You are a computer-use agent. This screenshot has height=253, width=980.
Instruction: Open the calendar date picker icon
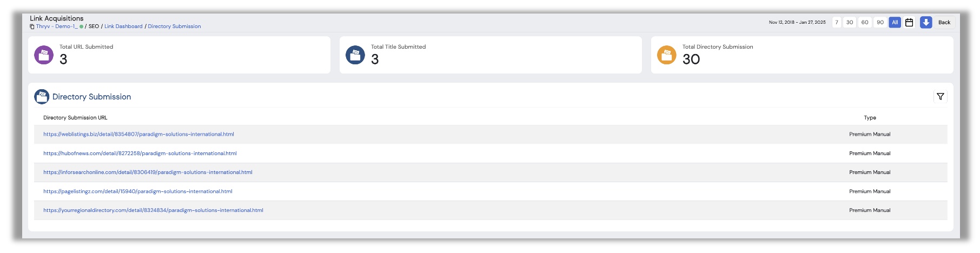point(909,22)
